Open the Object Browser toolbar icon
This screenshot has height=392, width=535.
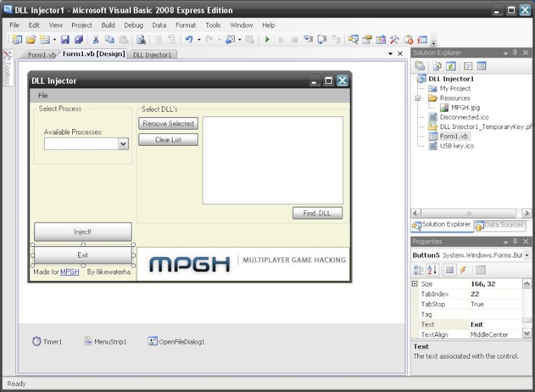381,39
